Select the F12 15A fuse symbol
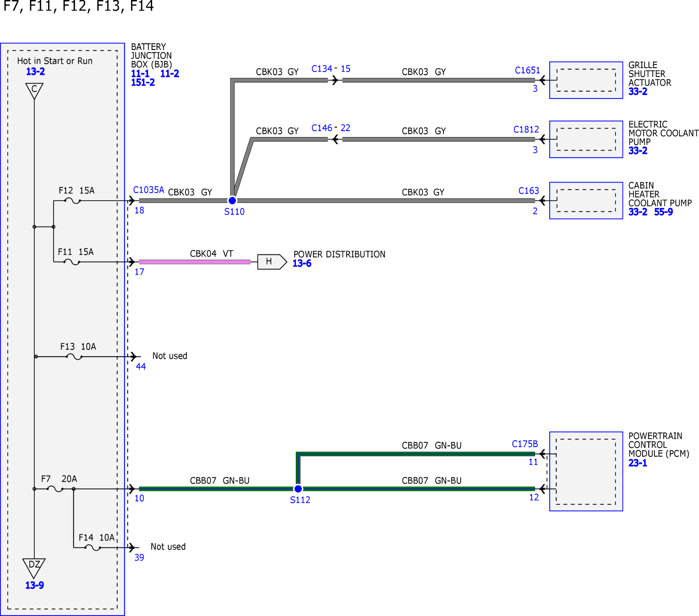This screenshot has height=616, width=699. [x=73, y=201]
